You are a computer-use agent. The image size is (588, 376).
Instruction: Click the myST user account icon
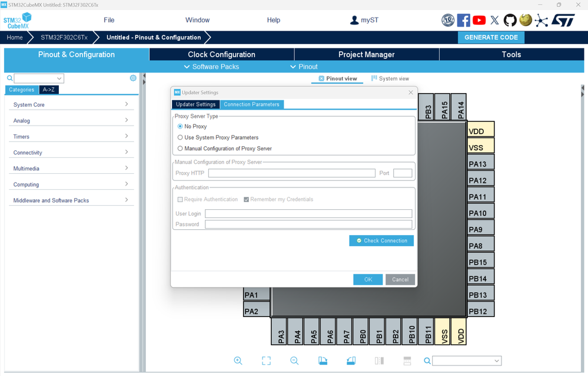click(354, 20)
